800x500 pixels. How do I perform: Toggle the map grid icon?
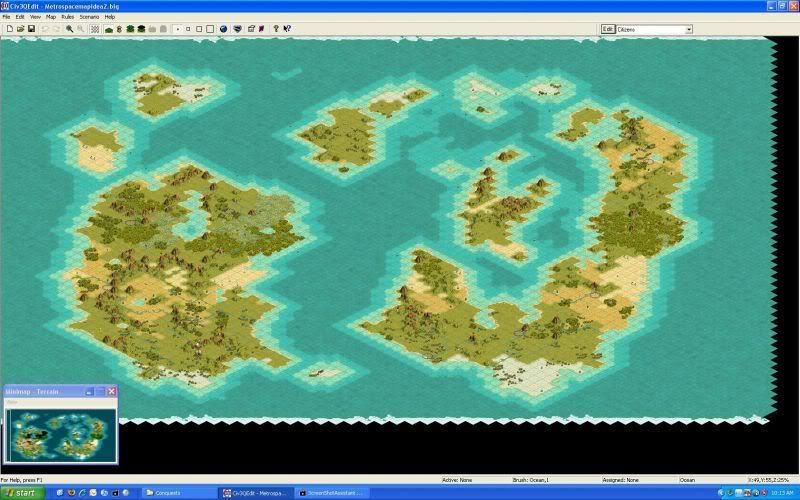95,29
